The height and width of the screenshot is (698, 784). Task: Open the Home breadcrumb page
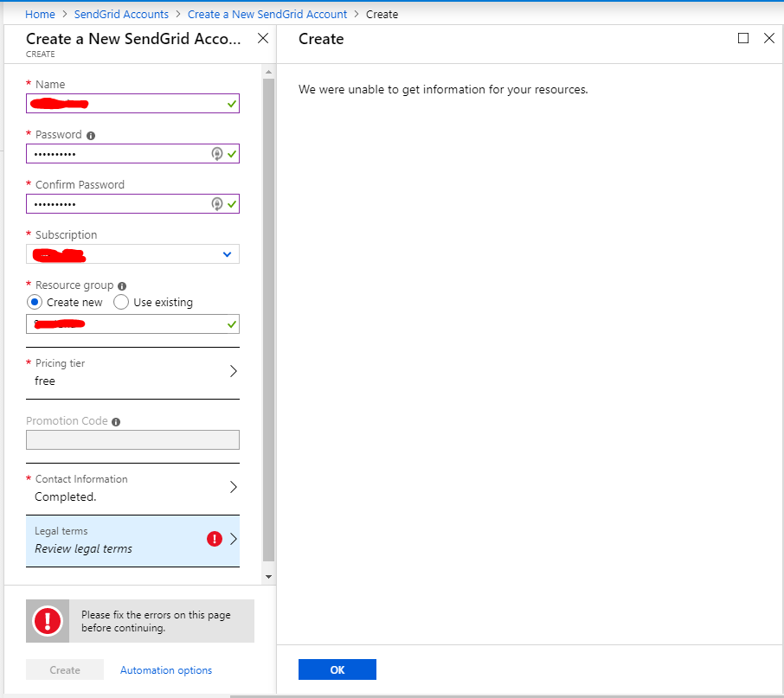[40, 14]
